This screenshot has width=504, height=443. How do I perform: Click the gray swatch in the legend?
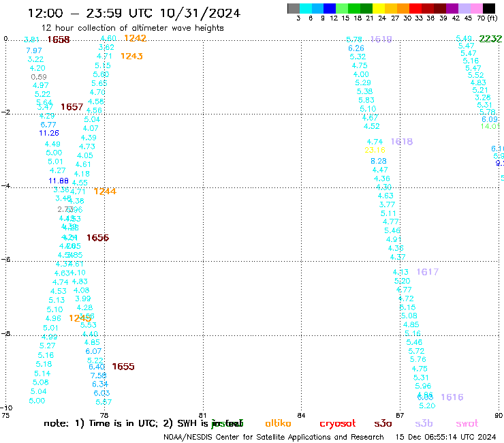294,9
